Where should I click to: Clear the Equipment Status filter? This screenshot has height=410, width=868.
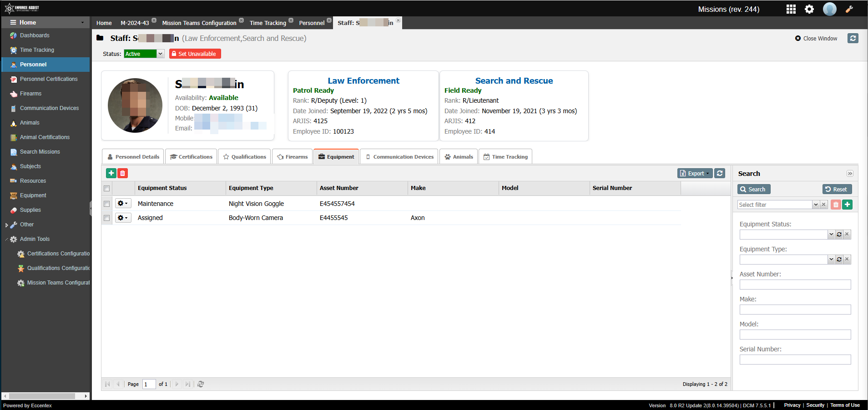point(847,235)
